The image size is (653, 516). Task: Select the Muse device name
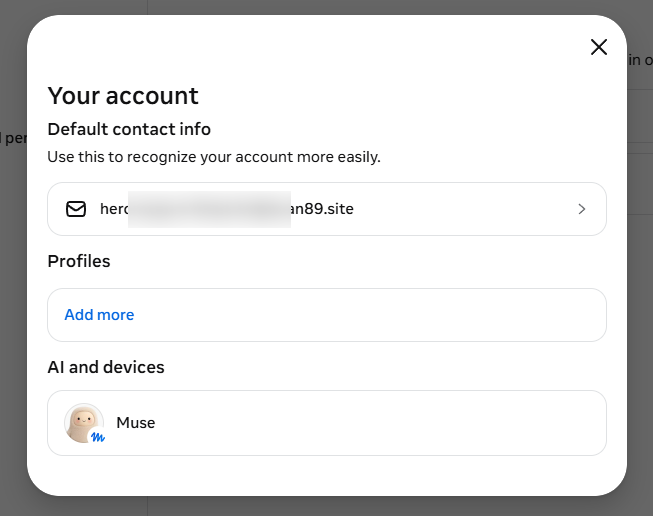tap(136, 423)
